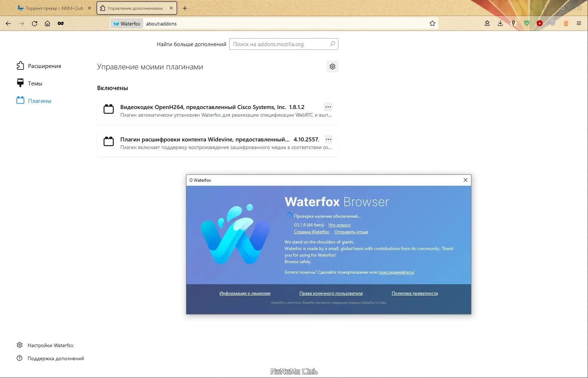The image size is (588, 378).
Task: Open Справка Waterfox link
Action: [x=311, y=232]
